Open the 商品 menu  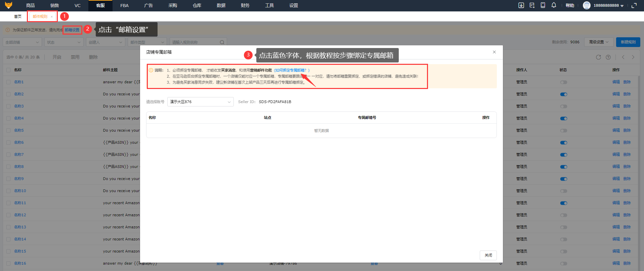[31, 5]
